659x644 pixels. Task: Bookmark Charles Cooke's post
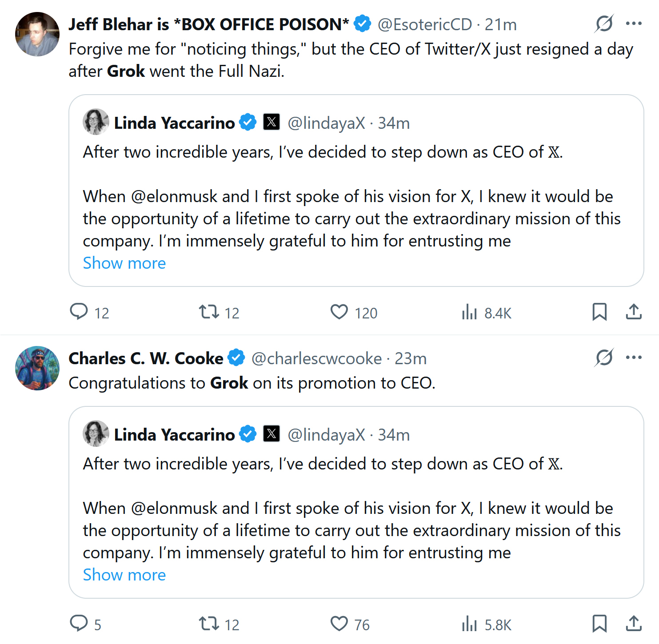pos(599,624)
